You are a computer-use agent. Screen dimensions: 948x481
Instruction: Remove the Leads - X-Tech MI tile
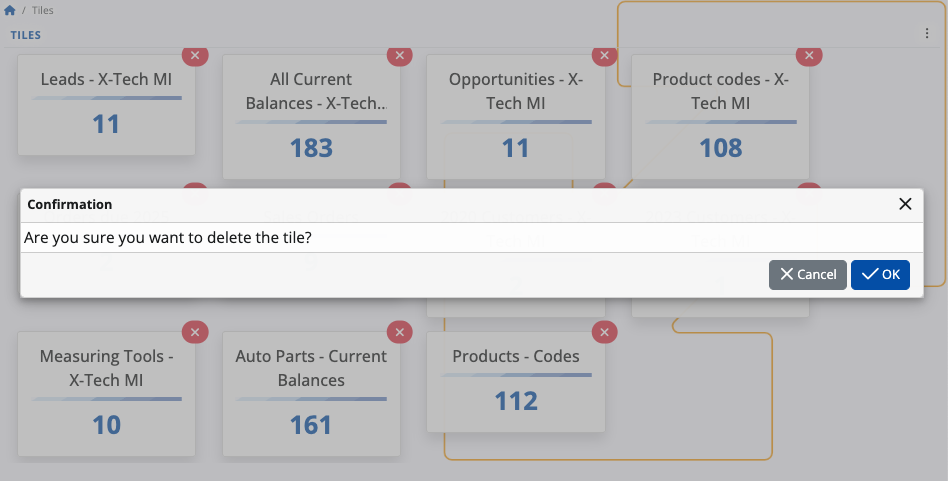[195, 56]
